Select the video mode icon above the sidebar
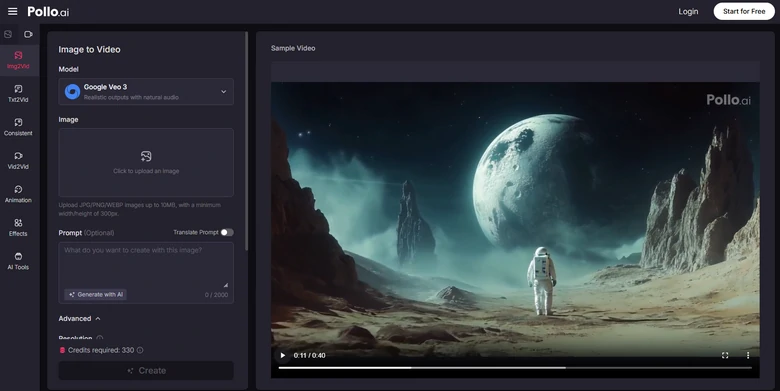Viewport: 780px width, 391px height. 28,34
